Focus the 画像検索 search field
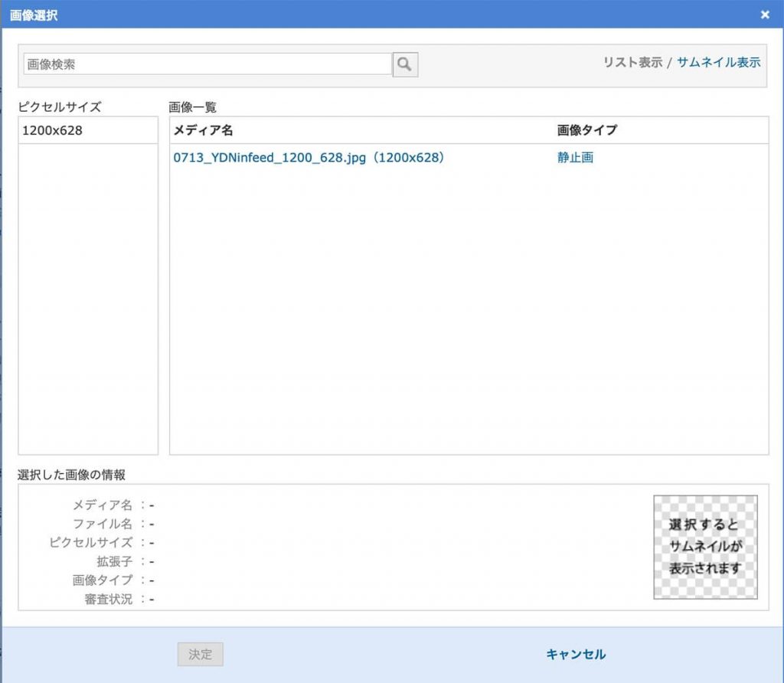 point(207,64)
